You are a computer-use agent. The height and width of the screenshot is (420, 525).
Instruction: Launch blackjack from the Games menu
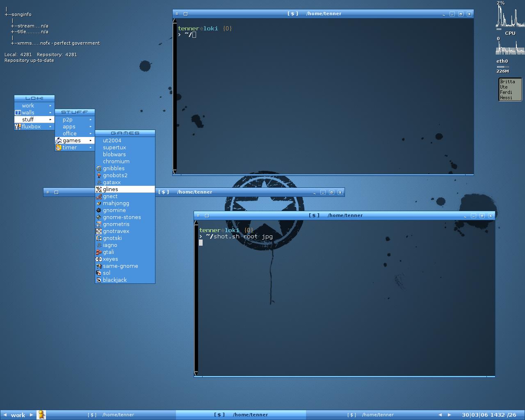point(125,280)
